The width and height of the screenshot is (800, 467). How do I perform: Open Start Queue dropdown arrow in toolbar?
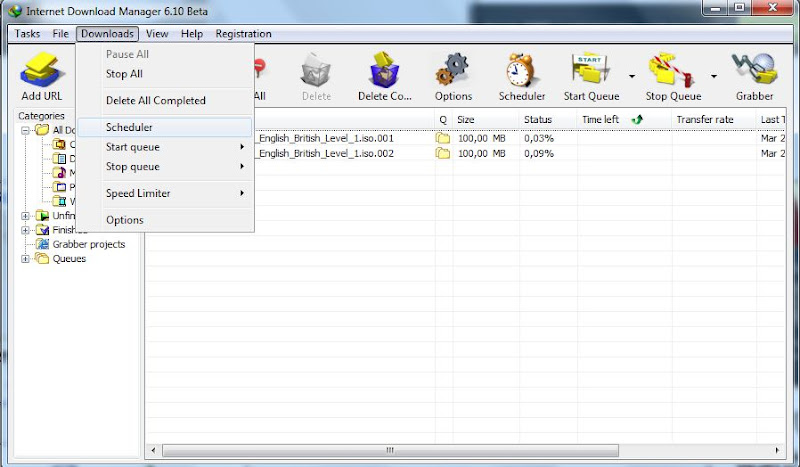pyautogui.click(x=632, y=76)
